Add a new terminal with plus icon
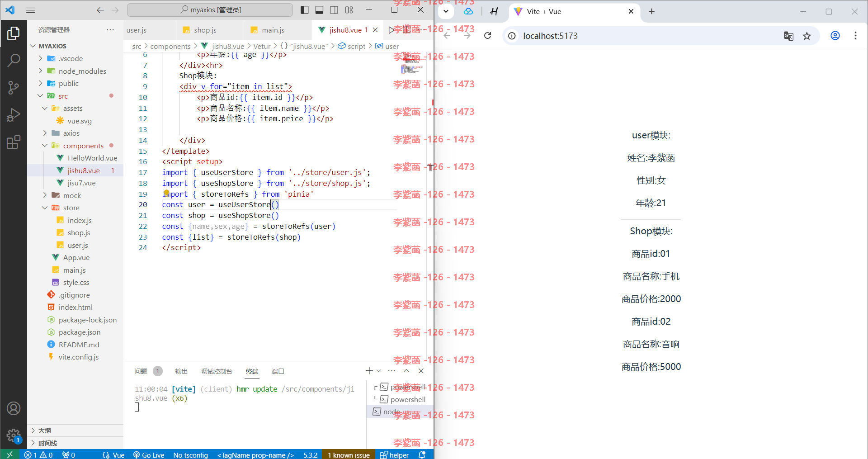The height and width of the screenshot is (459, 868). (x=369, y=371)
